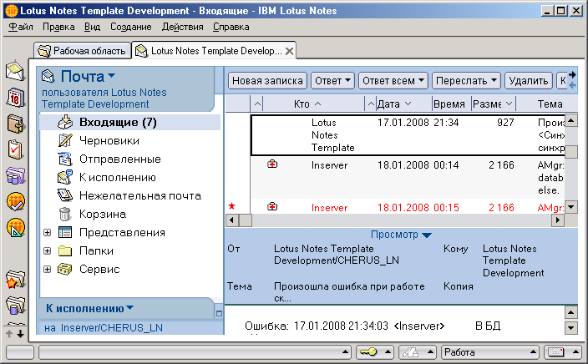Expand the Сервис tree node
This screenshot has width=588, height=364.
pos(48,269)
